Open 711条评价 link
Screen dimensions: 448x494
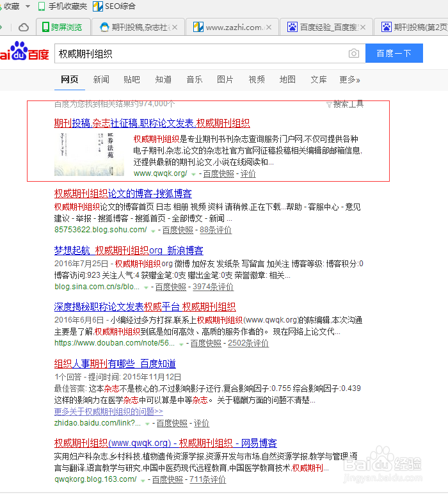(207, 479)
